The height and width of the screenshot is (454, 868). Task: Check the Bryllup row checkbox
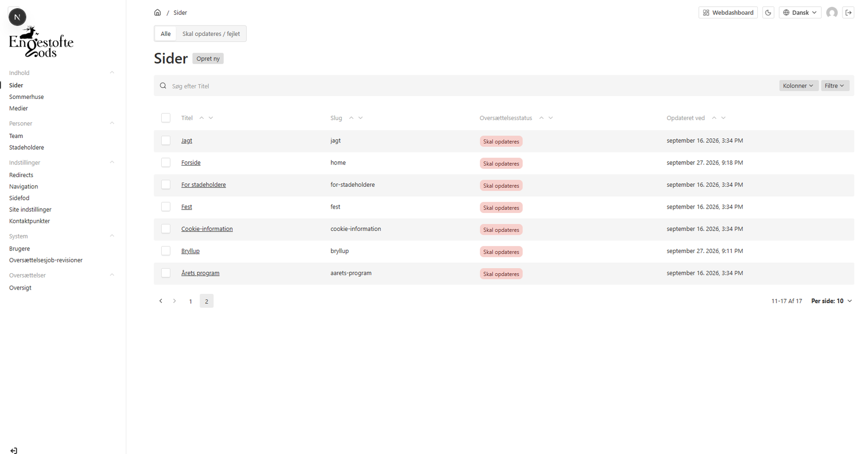coord(166,251)
